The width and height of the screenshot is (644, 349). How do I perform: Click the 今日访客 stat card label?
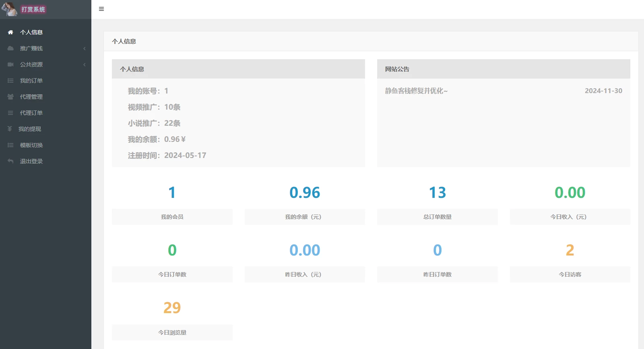pyautogui.click(x=570, y=274)
